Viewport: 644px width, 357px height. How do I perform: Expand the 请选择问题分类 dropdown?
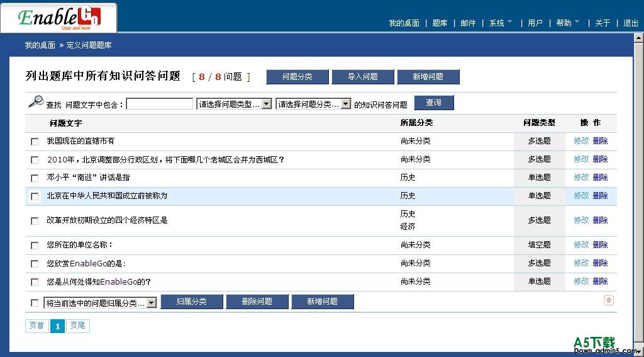click(x=313, y=105)
